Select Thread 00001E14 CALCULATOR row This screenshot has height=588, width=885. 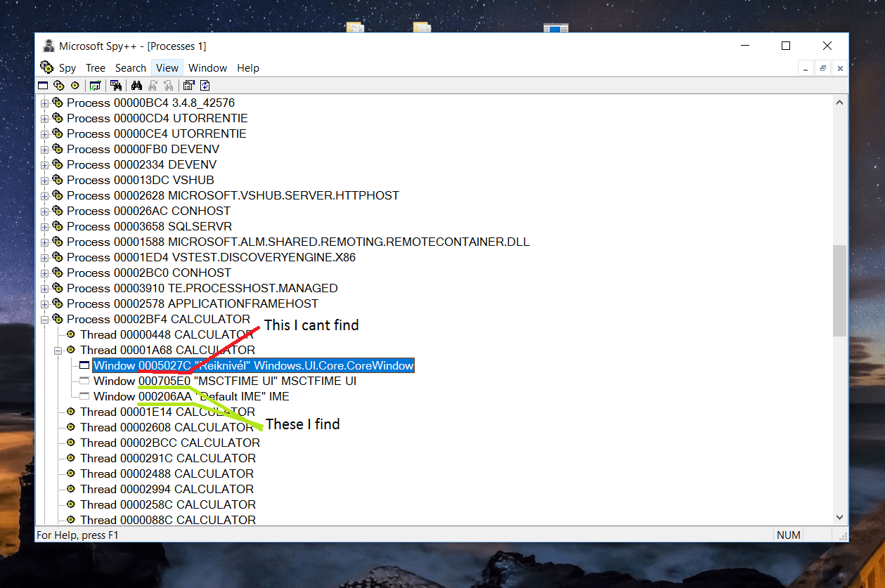point(167,412)
